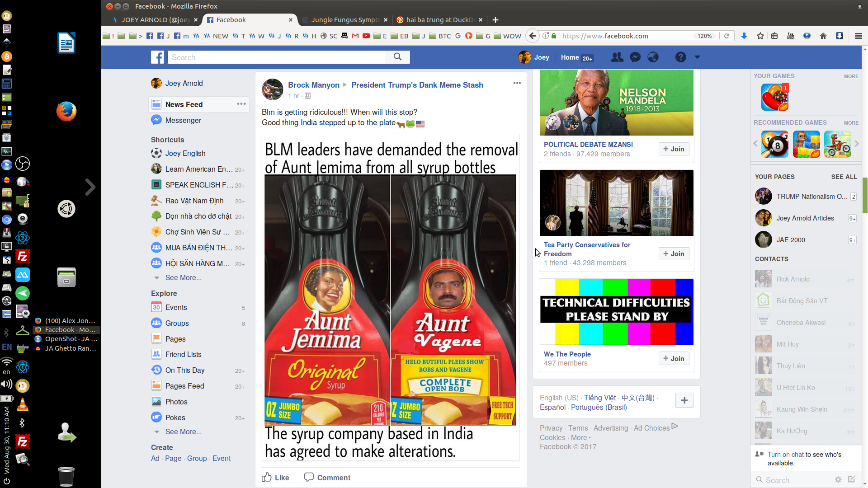Switch language to Tiếng Việt

pos(600,398)
